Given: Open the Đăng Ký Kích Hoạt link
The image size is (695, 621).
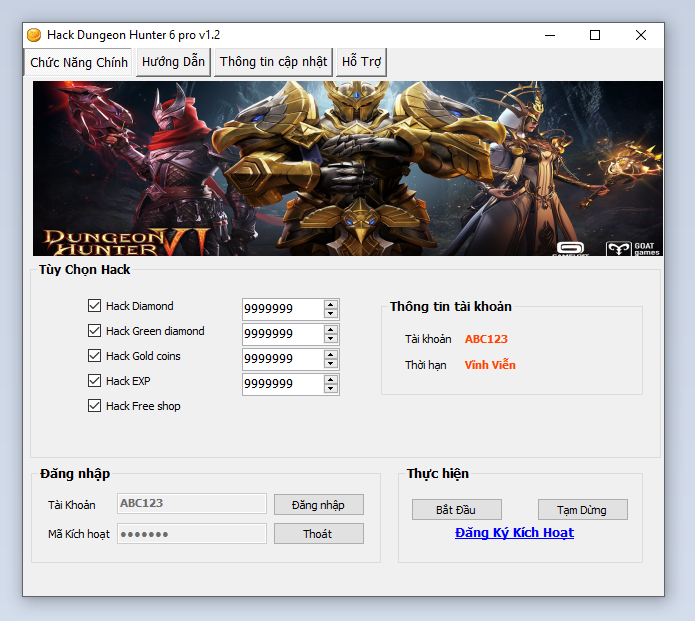Looking at the screenshot, I should [x=514, y=533].
